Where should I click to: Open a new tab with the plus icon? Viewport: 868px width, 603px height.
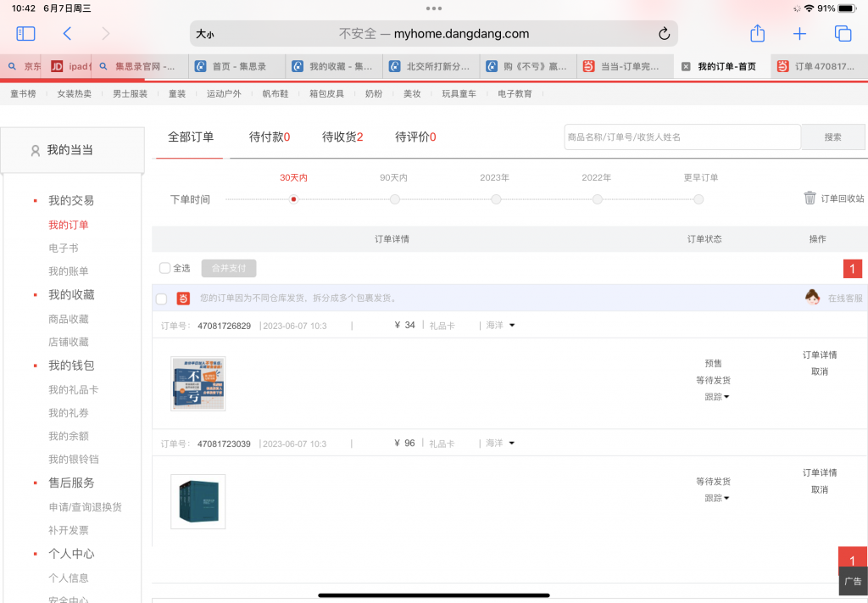point(799,34)
